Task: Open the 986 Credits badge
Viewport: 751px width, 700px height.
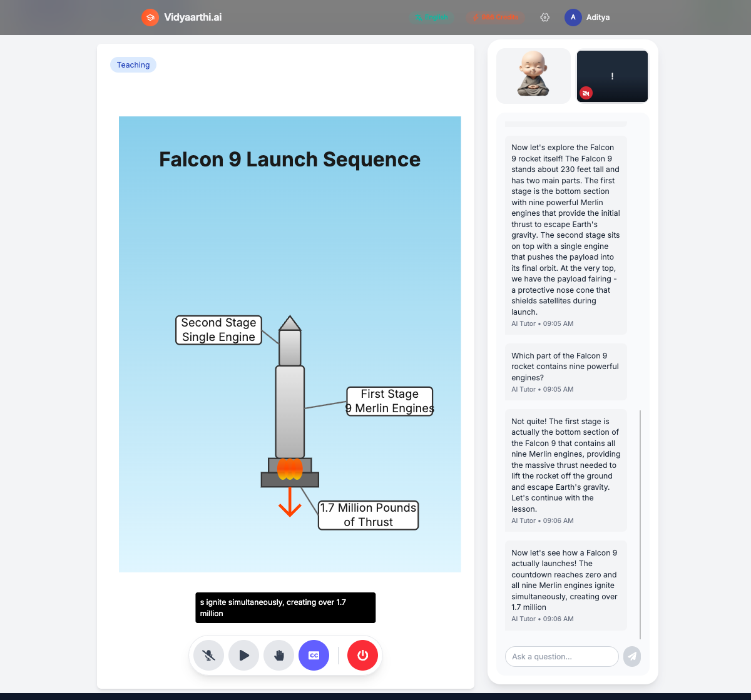Action: click(494, 18)
